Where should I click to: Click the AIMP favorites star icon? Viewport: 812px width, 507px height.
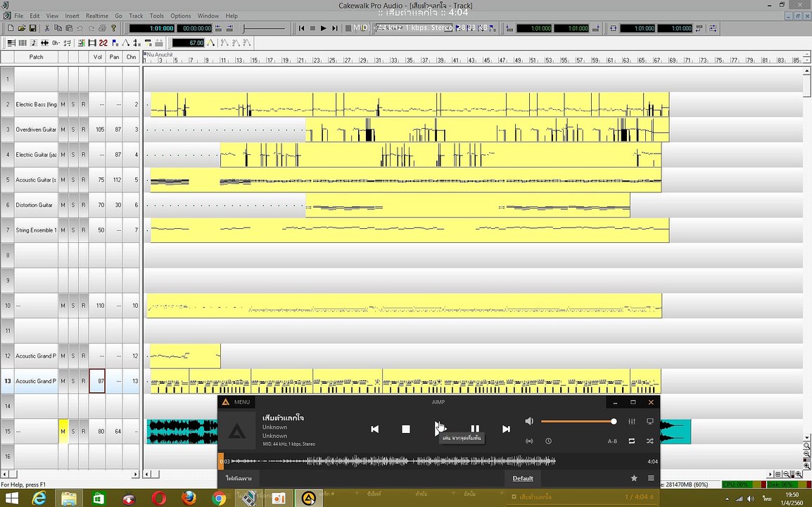coord(634,478)
